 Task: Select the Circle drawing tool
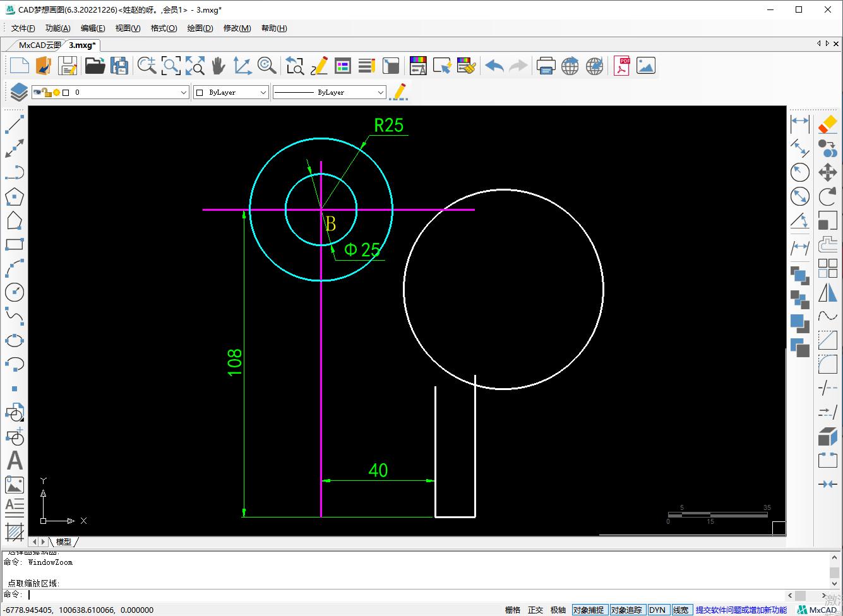coord(15,292)
